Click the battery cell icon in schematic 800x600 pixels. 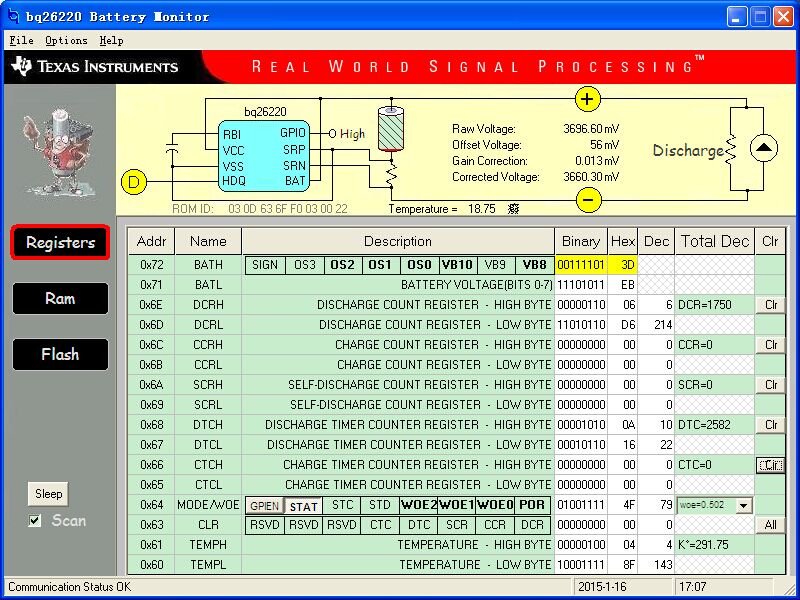tap(391, 129)
